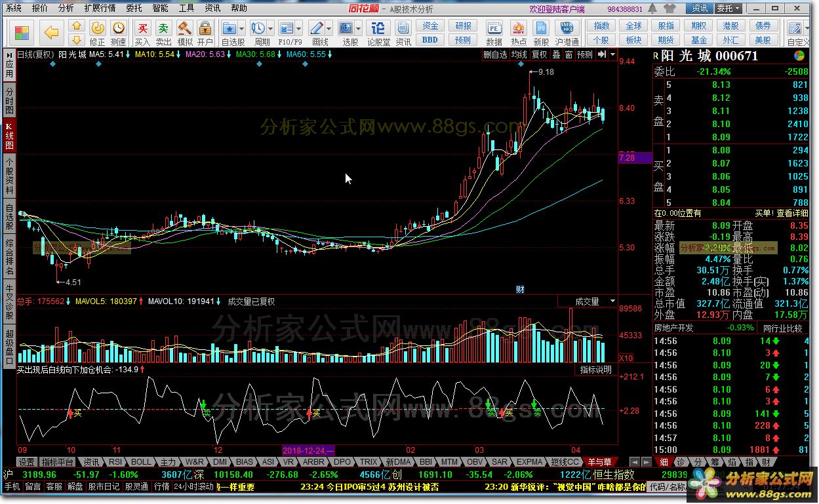Viewport: 819px width, 504px height.
Task: Click the 资讯 button in title bar
Action: (700, 9)
